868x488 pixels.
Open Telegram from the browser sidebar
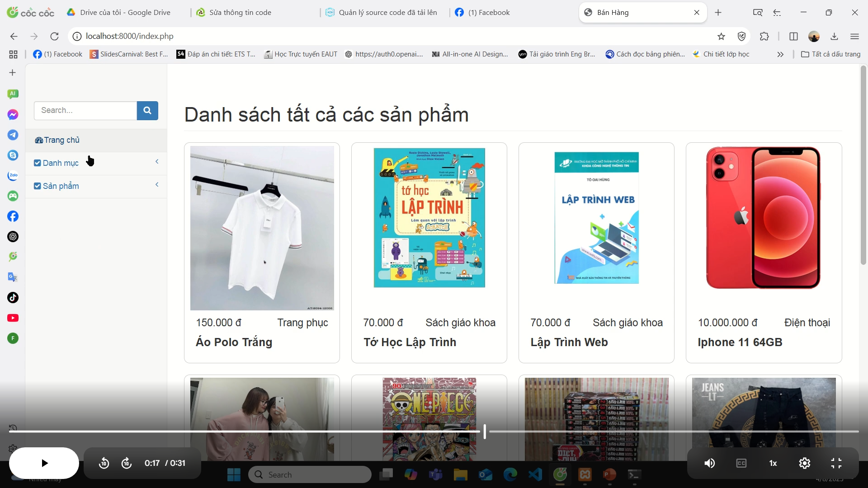(x=13, y=135)
